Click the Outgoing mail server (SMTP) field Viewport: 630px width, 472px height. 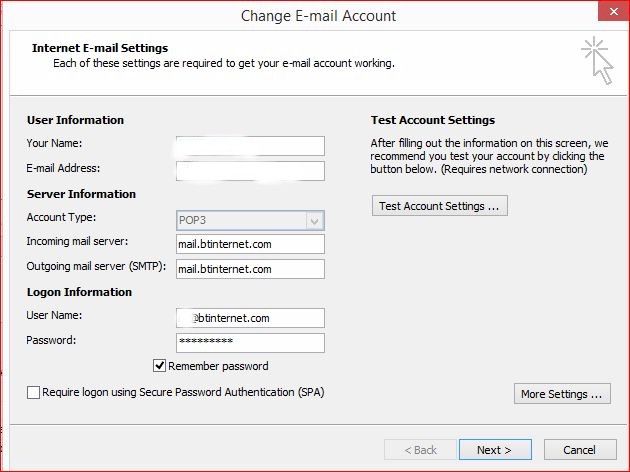click(250, 269)
